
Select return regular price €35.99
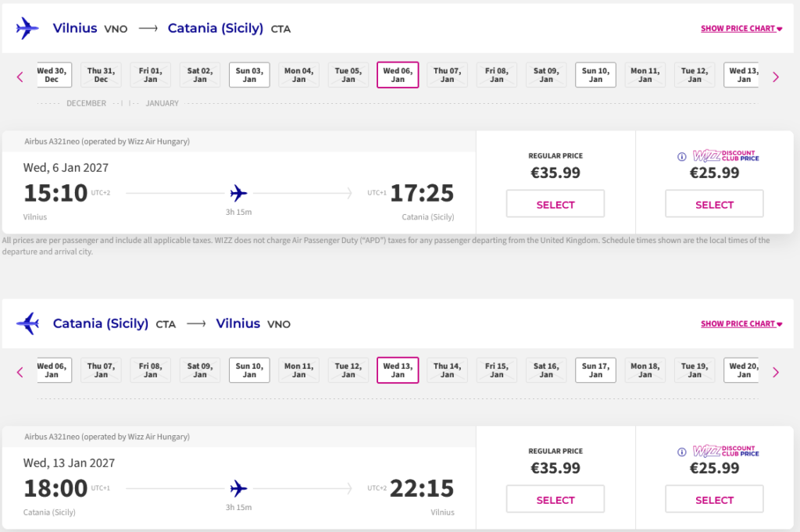555,500
